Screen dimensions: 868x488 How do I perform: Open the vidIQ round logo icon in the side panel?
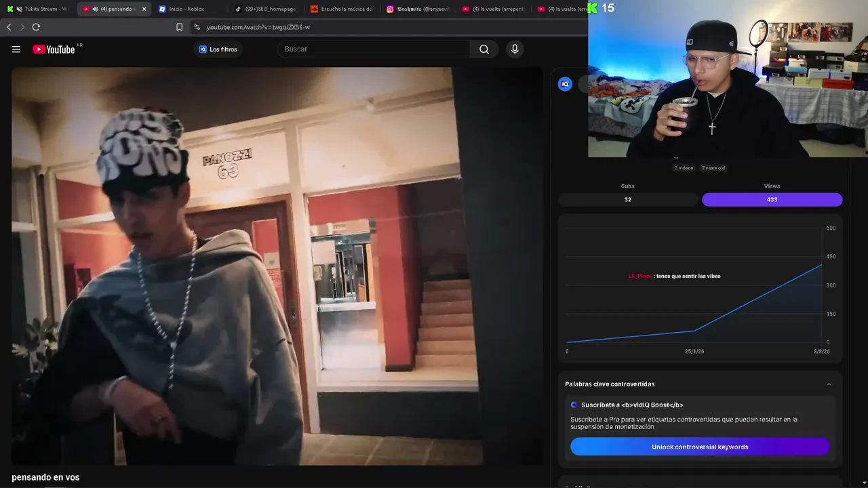[565, 84]
